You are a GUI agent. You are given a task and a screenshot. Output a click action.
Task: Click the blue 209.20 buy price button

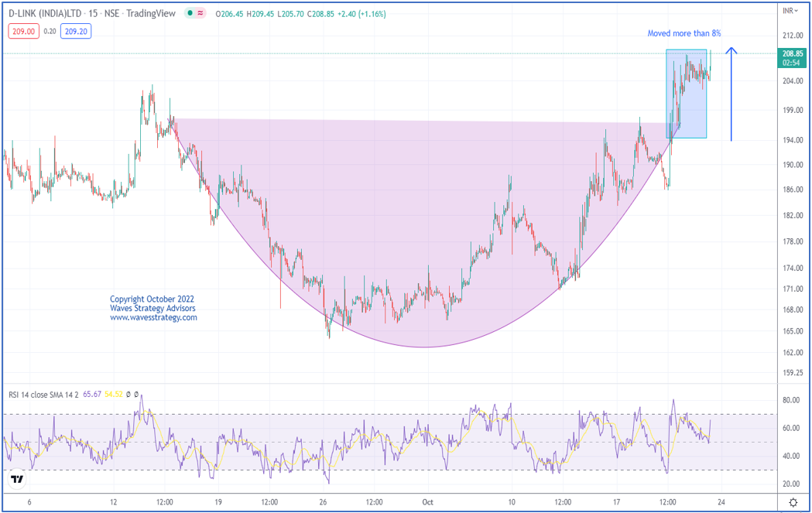[76, 32]
